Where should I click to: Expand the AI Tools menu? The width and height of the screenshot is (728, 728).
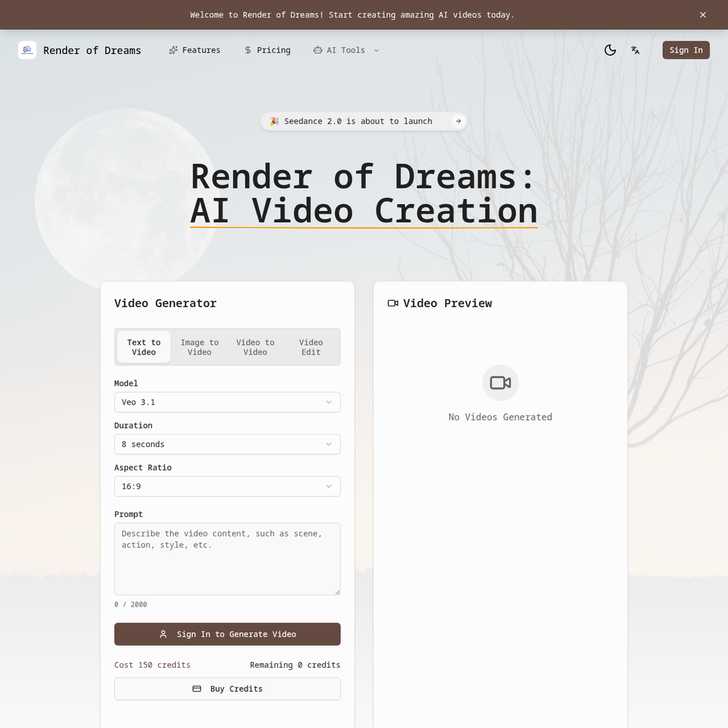(347, 50)
